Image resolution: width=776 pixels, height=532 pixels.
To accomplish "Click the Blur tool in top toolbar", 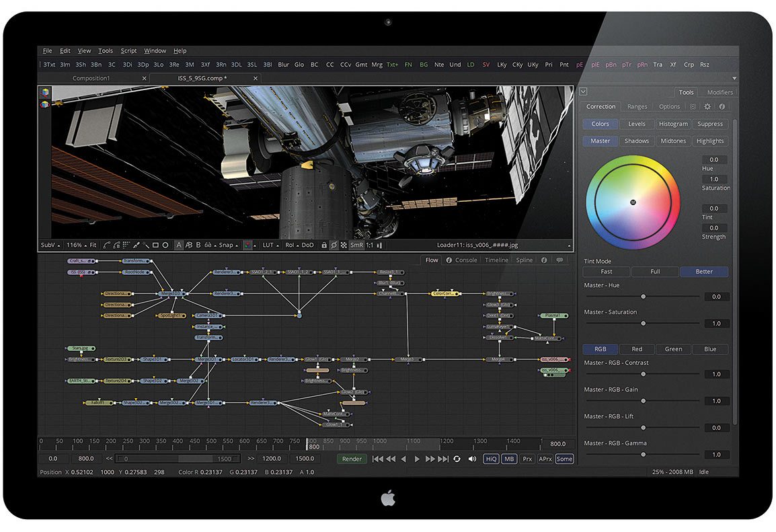I will [x=283, y=65].
